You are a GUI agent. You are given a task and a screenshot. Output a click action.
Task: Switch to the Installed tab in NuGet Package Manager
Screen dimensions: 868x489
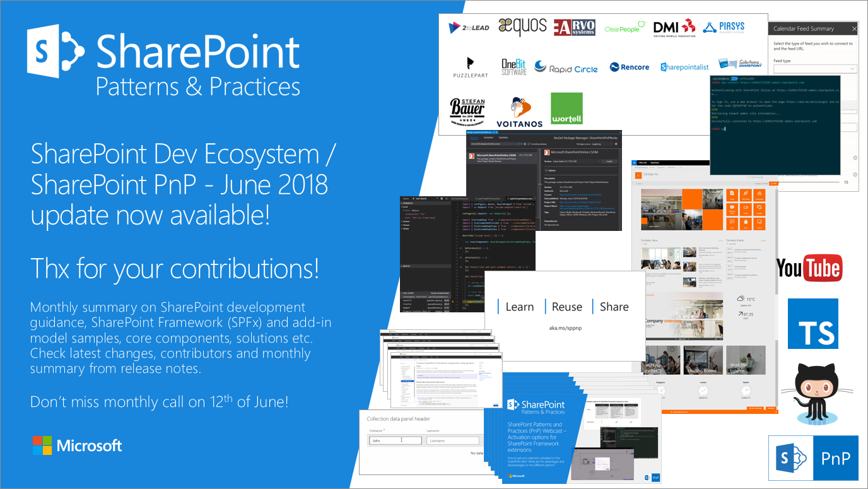tap(488, 138)
